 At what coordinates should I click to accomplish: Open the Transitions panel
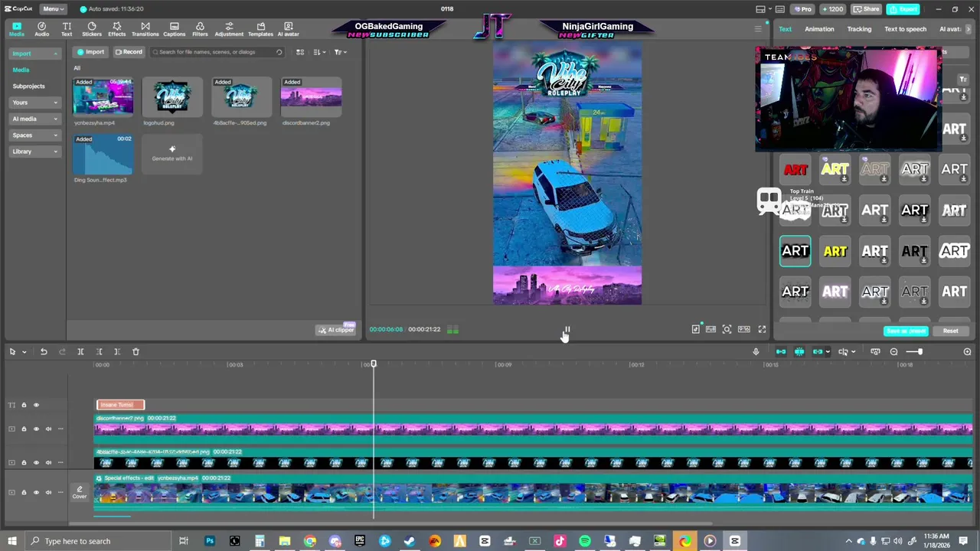click(x=145, y=29)
